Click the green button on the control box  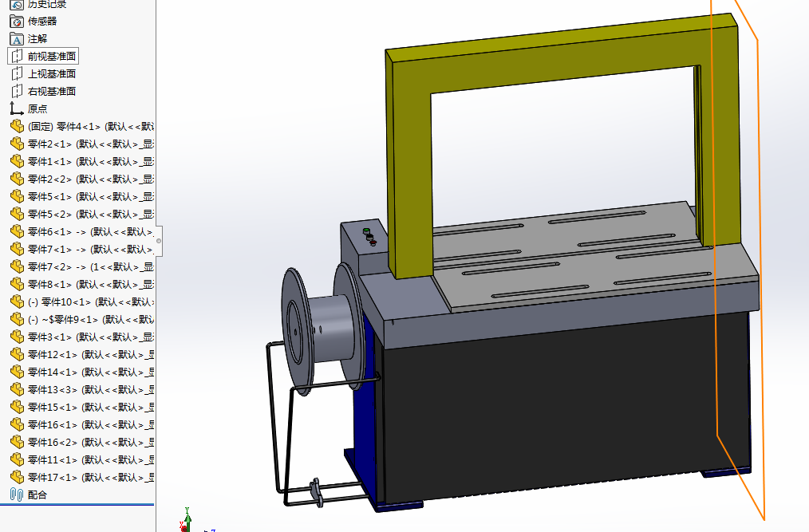(x=366, y=231)
